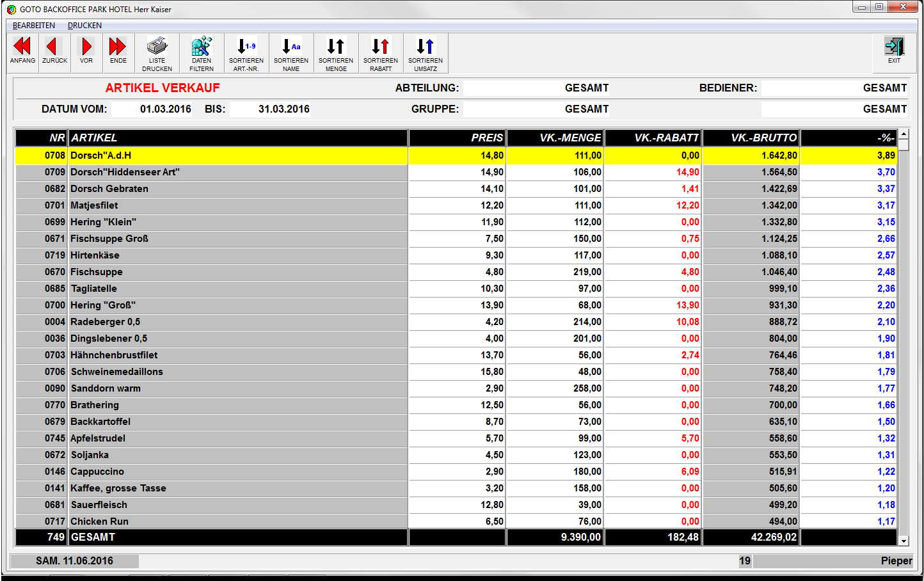Open the DRUCKEN menu
This screenshot has height=581, width=924.
pos(84,26)
